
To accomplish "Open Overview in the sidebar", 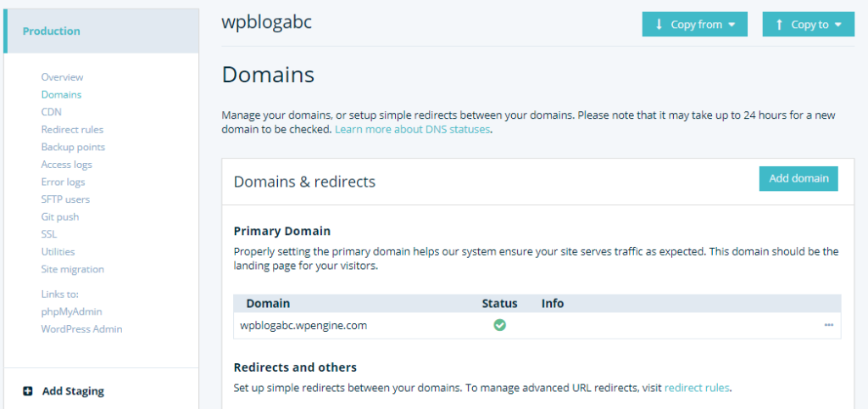I will [62, 77].
